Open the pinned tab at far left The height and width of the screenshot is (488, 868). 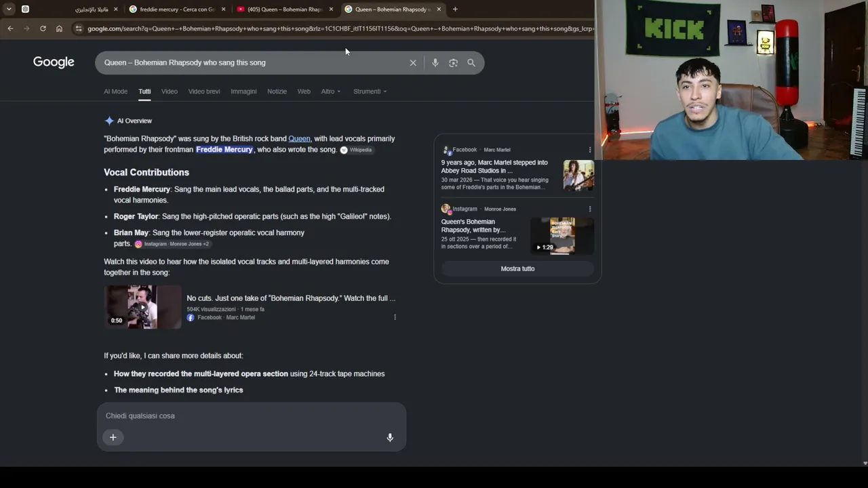pyautogui.click(x=25, y=9)
